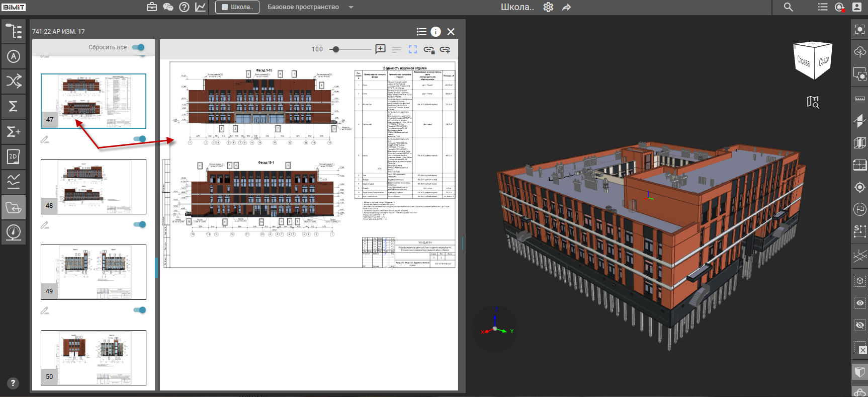Image resolution: width=868 pixels, height=397 pixels.
Task: Share the model via the arrow icon
Action: click(x=566, y=7)
